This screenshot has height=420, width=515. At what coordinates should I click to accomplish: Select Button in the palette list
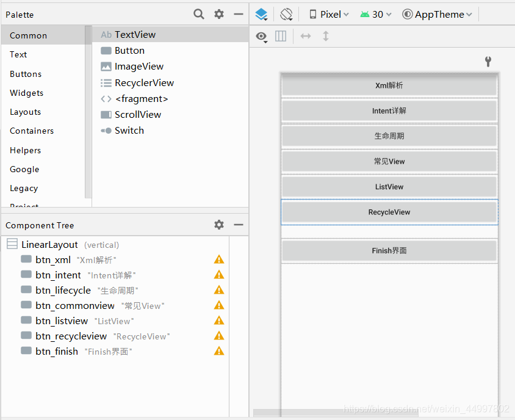[170, 50]
